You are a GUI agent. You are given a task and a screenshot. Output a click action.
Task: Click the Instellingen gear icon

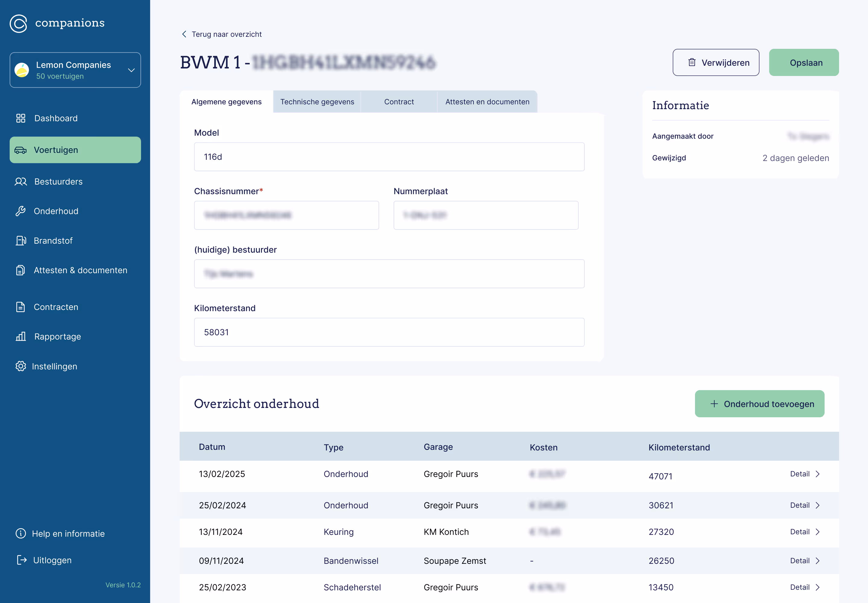pyautogui.click(x=21, y=366)
